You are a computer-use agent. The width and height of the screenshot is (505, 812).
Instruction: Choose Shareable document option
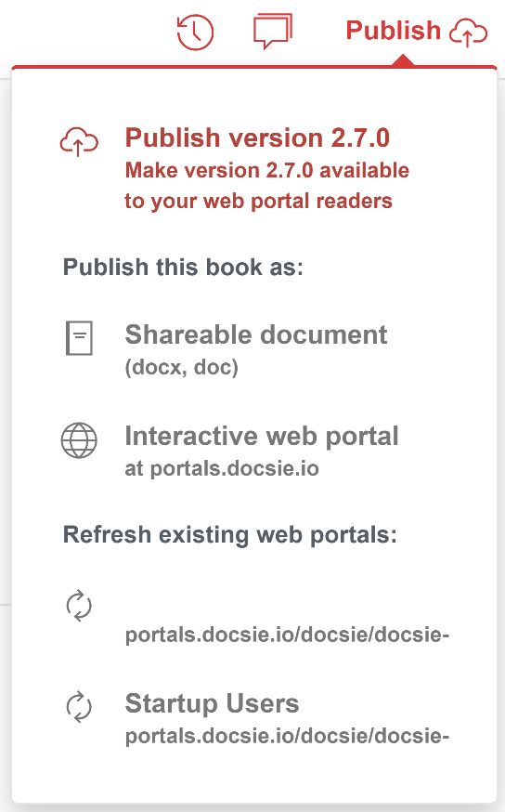click(x=256, y=334)
